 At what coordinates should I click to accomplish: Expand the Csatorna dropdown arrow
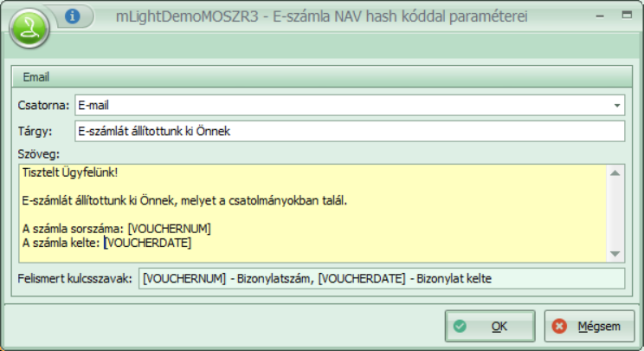[x=617, y=105]
